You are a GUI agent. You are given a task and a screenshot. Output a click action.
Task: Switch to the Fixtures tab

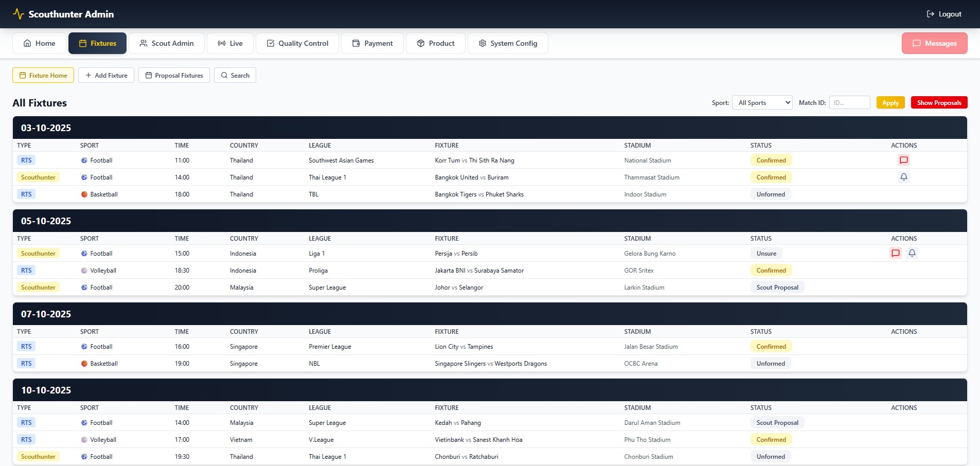click(x=97, y=43)
